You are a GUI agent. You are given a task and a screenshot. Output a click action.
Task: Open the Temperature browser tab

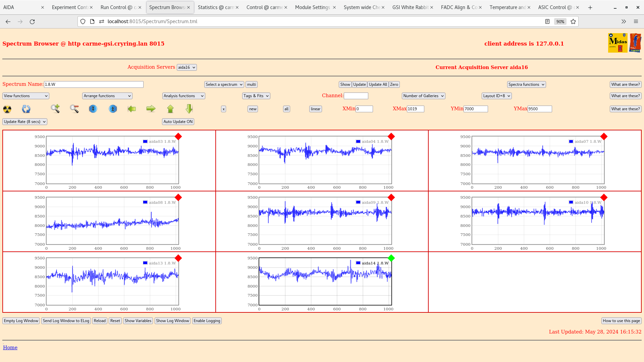(507, 7)
